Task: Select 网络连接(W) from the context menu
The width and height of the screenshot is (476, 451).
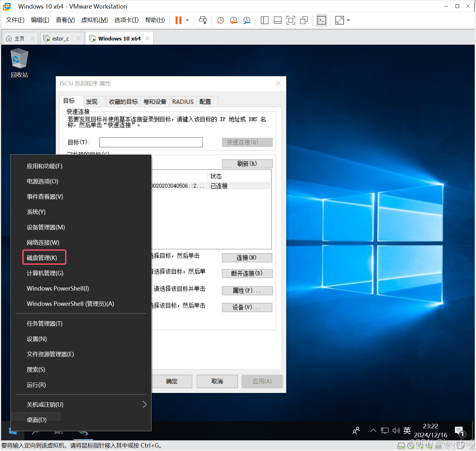Action: tap(81, 243)
